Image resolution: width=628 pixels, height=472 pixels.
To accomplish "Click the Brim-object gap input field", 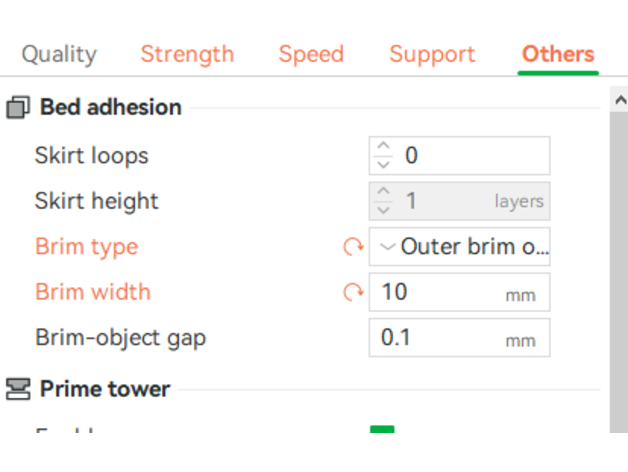I will tap(440, 338).
